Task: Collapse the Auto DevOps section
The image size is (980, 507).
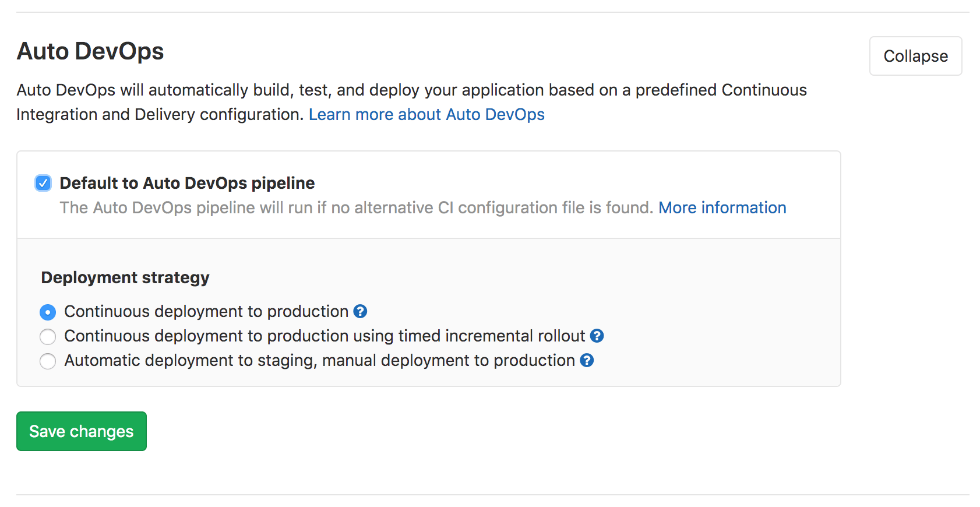Action: (915, 56)
